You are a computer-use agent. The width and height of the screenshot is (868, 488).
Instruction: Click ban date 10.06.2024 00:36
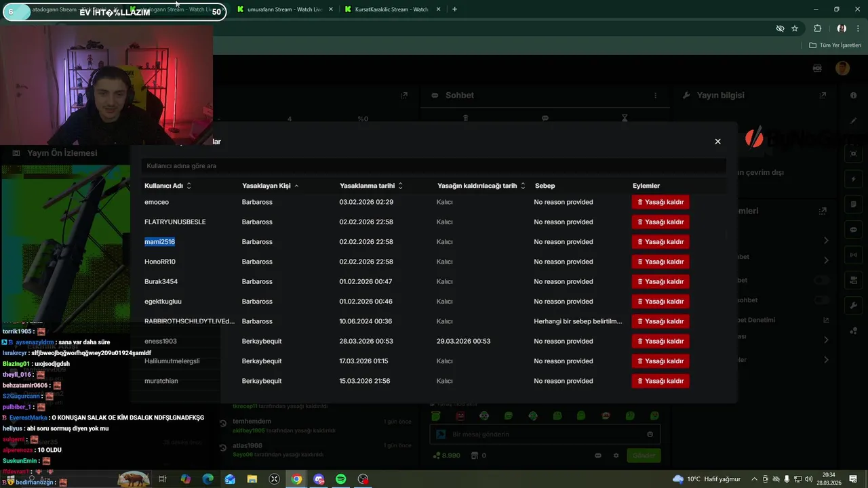tap(366, 321)
